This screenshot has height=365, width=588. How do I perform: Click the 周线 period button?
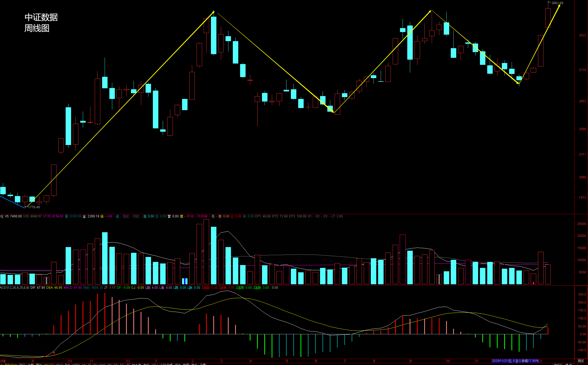coord(580,361)
